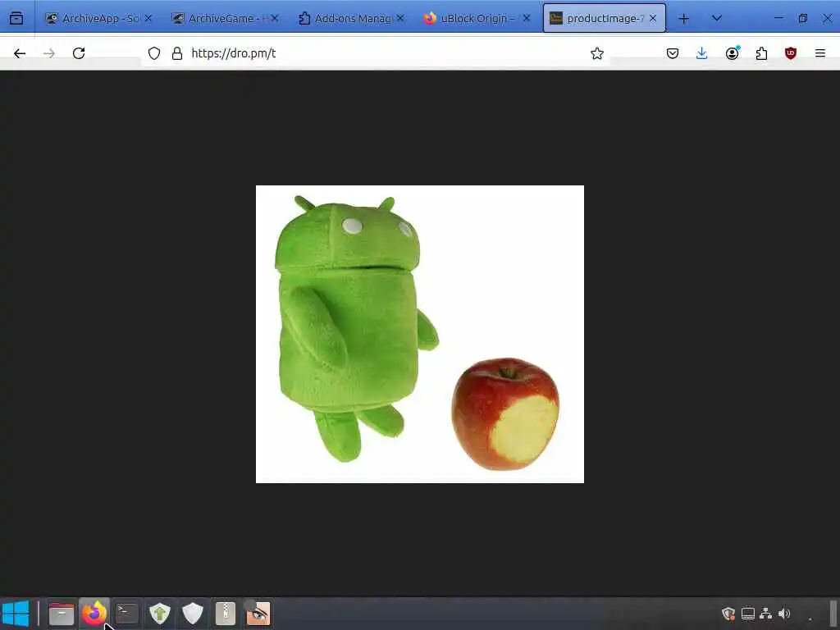
Task: Launch file manager from taskbar
Action: coord(62,614)
